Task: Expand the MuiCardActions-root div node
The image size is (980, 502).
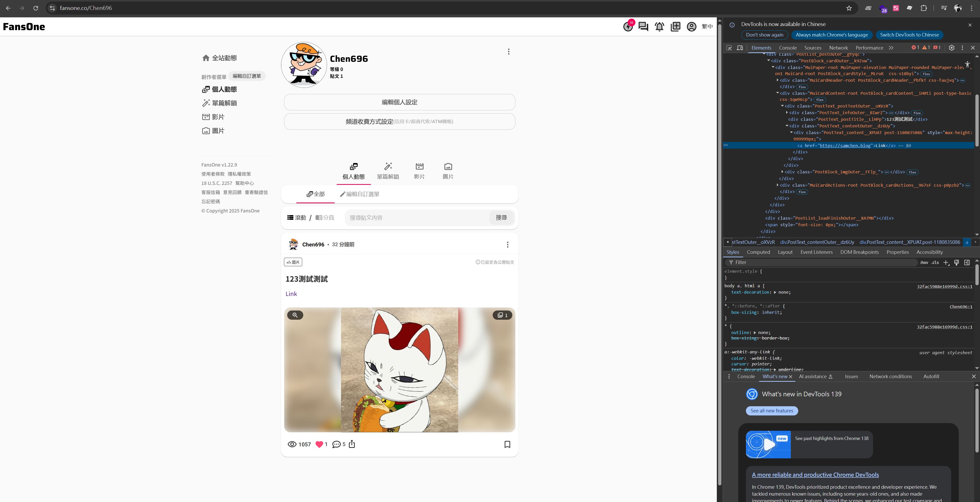Action: click(777, 185)
